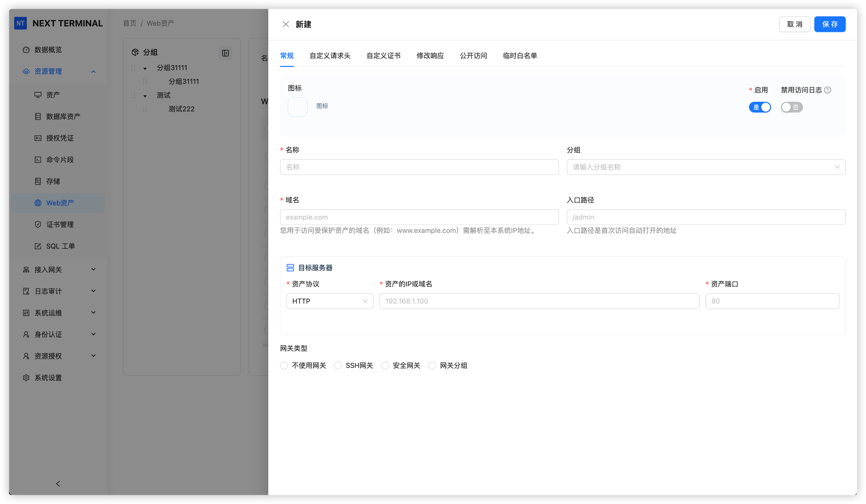Click the help icon beside 禁用访问日志

(828, 90)
